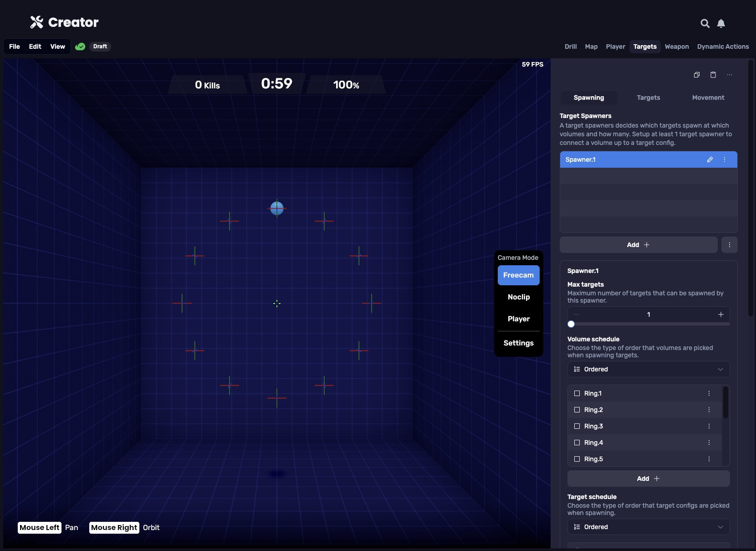Screen dimensions: 756x551
Task: Click the volume list scrollbar
Action: 725,402
